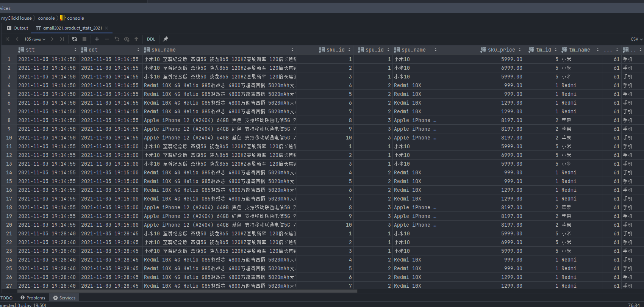The width and height of the screenshot is (644, 307).
Task: Select stt cell in row 27
Action: [48, 286]
